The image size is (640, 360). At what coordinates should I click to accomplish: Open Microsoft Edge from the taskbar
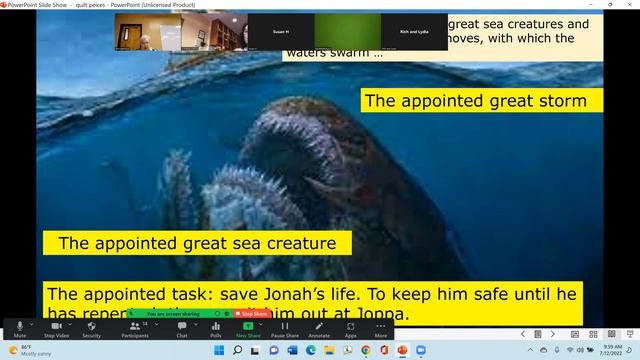click(x=311, y=350)
